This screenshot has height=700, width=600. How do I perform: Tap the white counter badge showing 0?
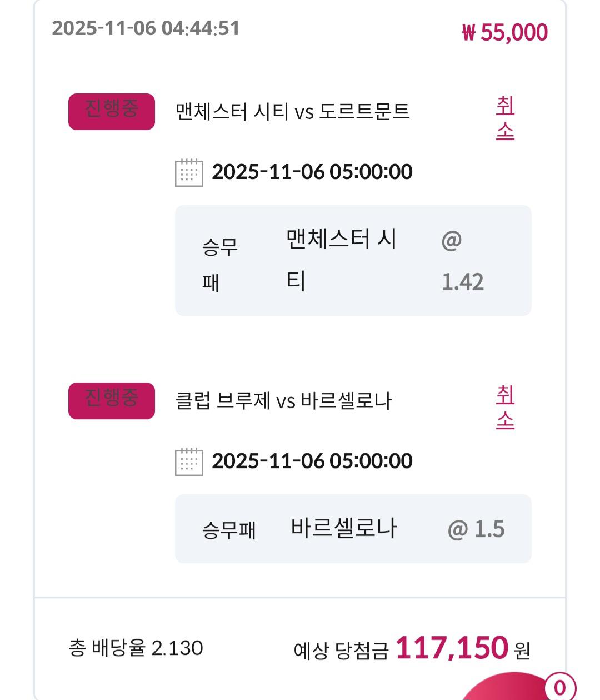[559, 687]
